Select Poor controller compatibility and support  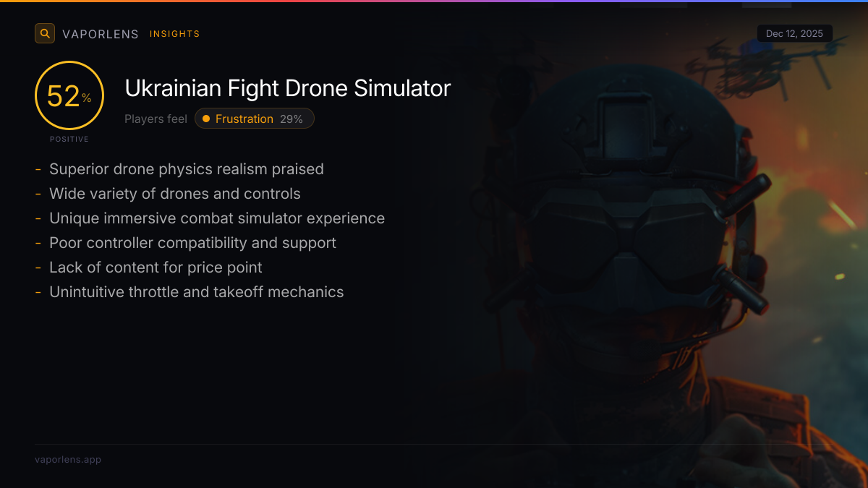[x=193, y=243]
